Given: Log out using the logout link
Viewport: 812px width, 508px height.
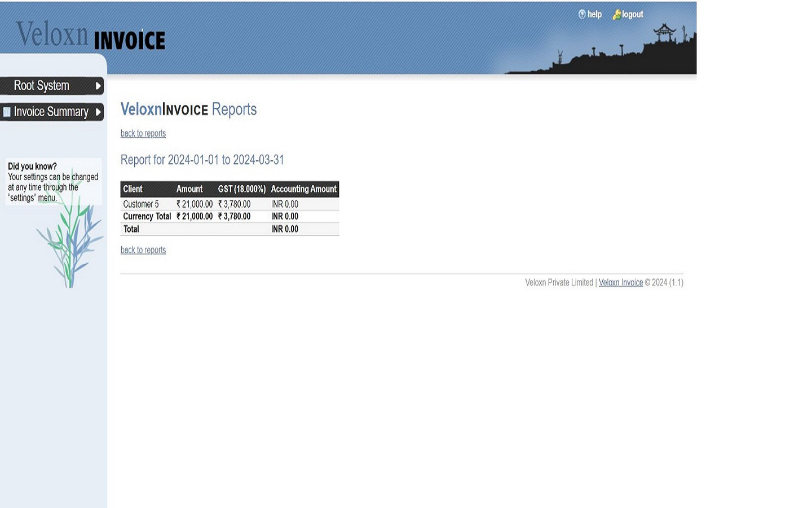Looking at the screenshot, I should (632, 15).
